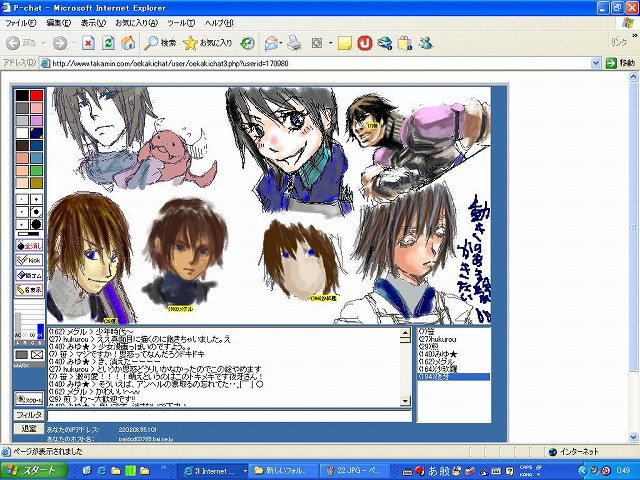Select the large selected brush size dot
Image resolution: width=640 pixels, height=480 pixels.
(x=36, y=212)
